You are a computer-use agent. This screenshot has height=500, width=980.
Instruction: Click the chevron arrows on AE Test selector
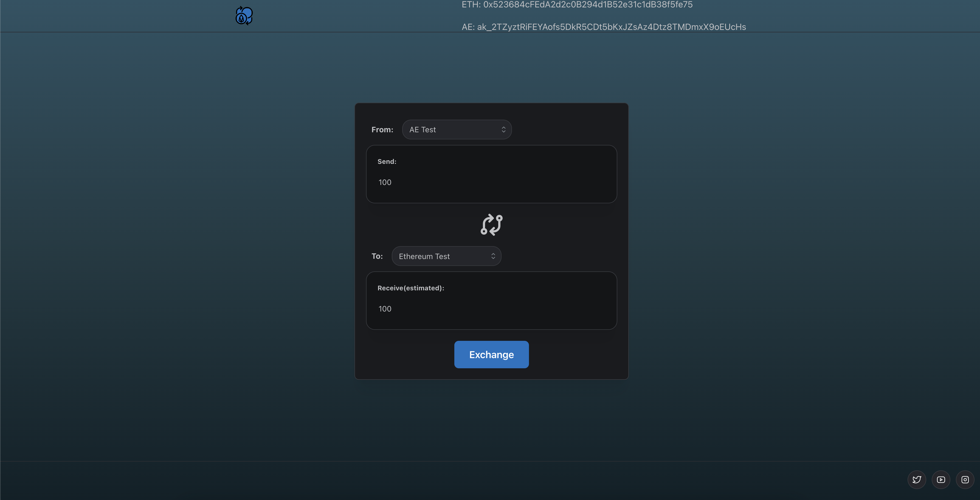tap(503, 130)
